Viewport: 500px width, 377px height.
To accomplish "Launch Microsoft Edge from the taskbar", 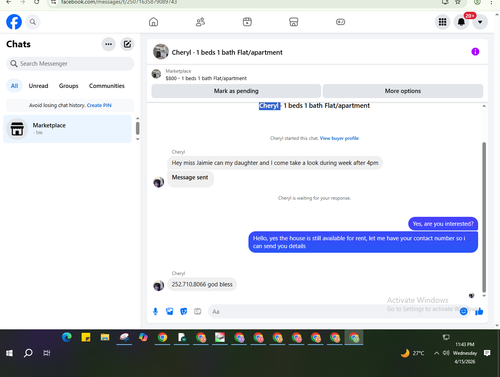I will point(67,338).
